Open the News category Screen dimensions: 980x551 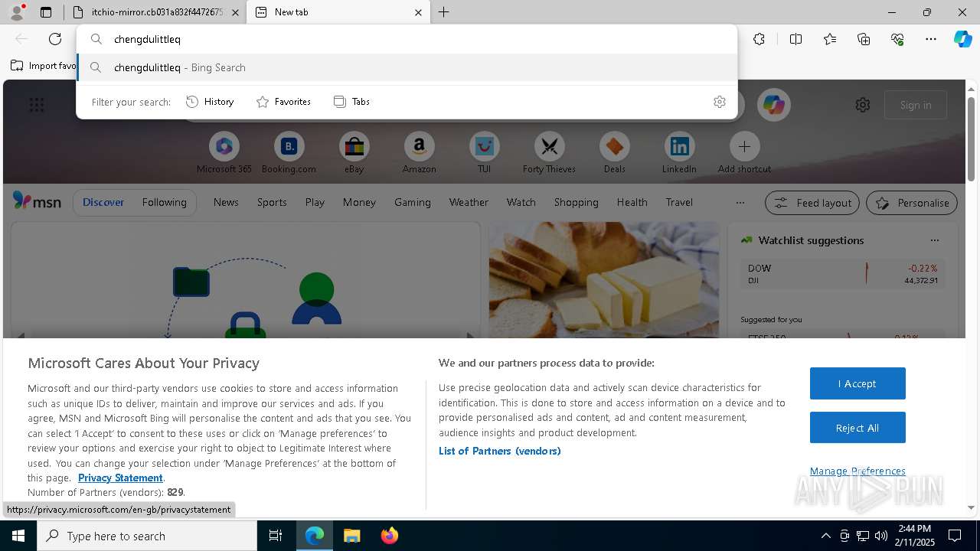tap(226, 202)
